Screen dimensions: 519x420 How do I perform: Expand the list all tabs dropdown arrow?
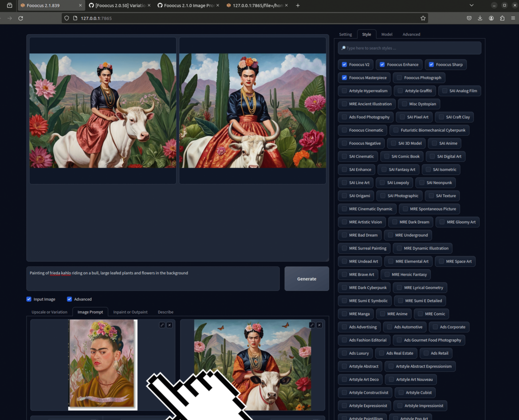(471, 5)
